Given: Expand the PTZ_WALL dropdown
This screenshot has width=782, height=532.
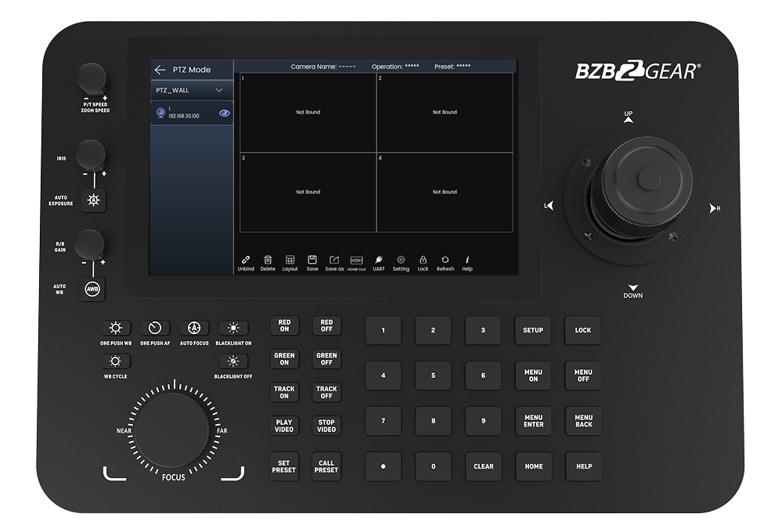Looking at the screenshot, I should [219, 90].
